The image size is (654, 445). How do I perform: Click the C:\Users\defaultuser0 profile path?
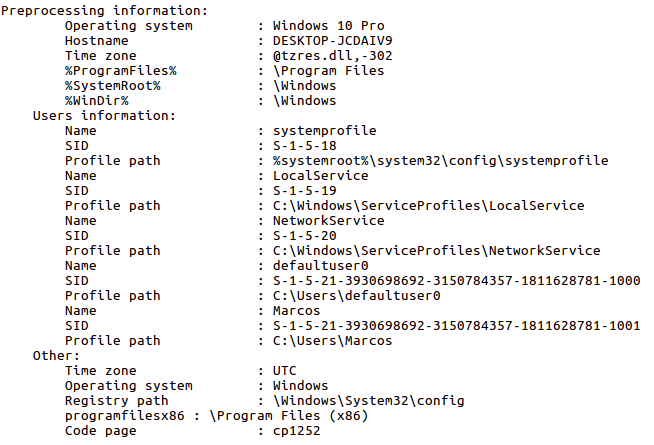356,295
